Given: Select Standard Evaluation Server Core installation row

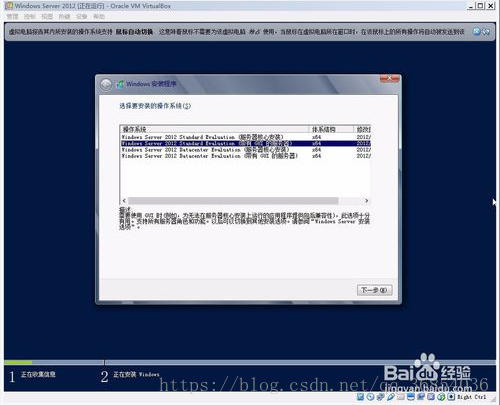Looking at the screenshot, I should coord(246,137).
